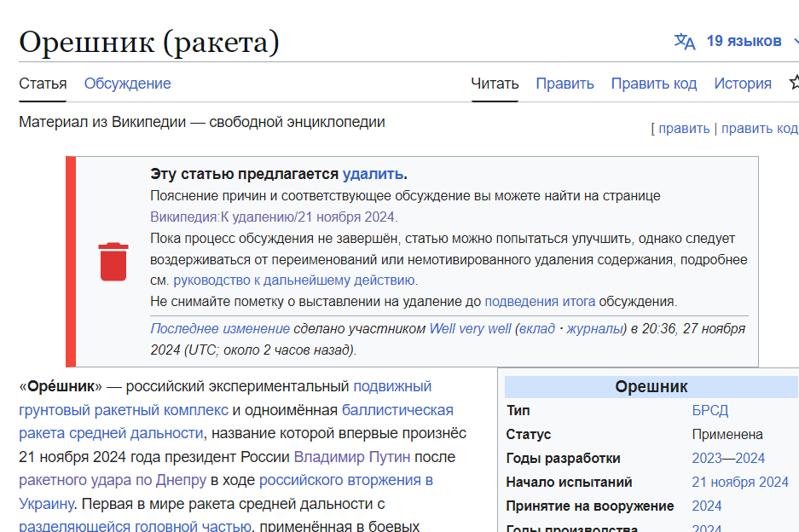Select the Читать tab
This screenshot has height=532, width=799.
[495, 84]
